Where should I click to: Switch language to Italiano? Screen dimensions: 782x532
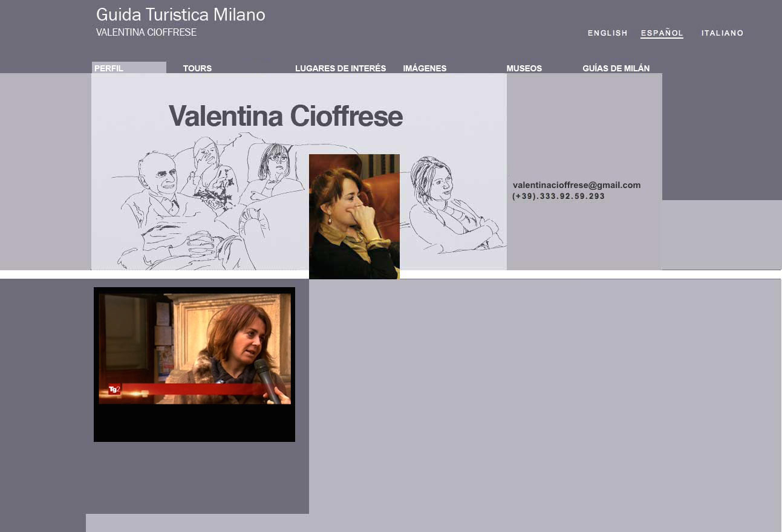click(x=722, y=33)
